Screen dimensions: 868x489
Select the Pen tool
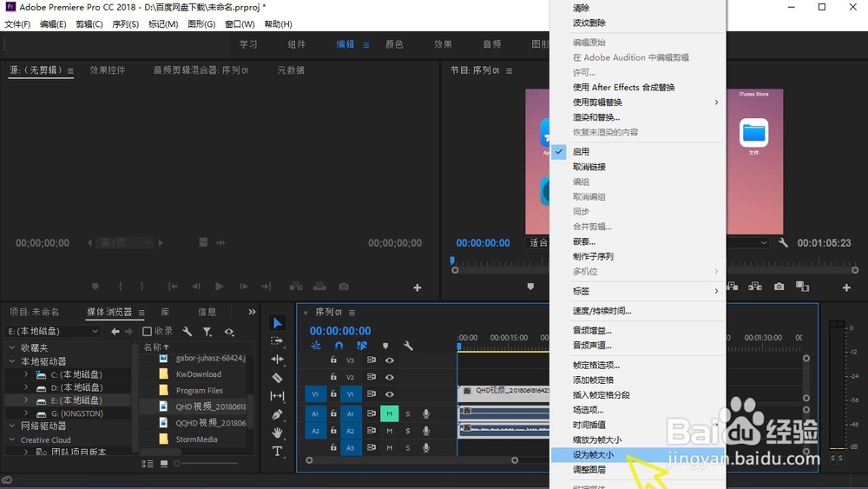tap(278, 414)
